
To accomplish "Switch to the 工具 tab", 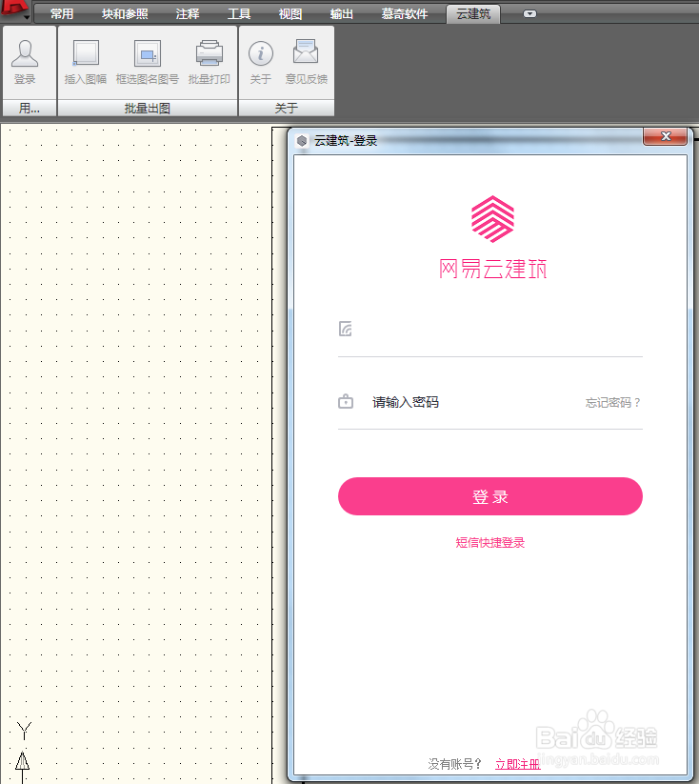I will click(239, 14).
